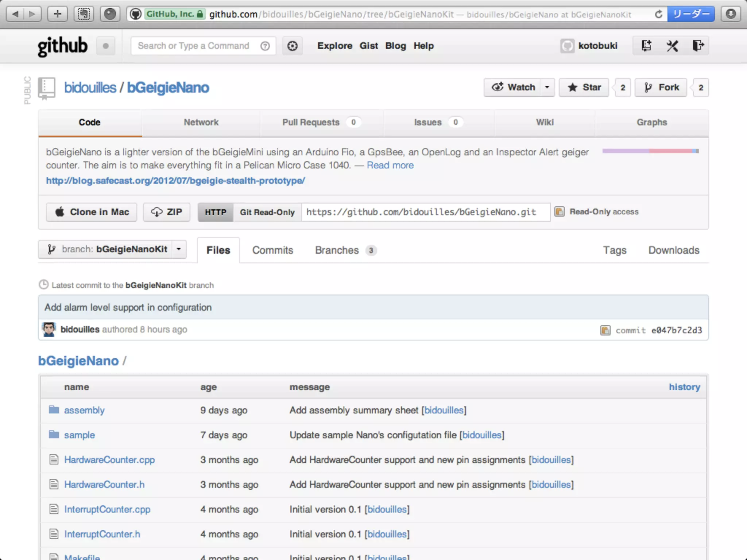The height and width of the screenshot is (560, 747).
Task: Reload the page in the Safari address bar
Action: pos(658,14)
